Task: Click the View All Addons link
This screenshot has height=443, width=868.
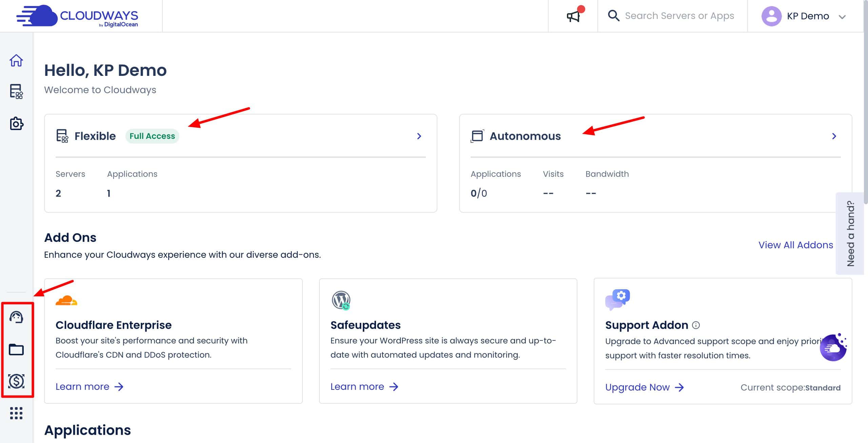Action: 795,245
